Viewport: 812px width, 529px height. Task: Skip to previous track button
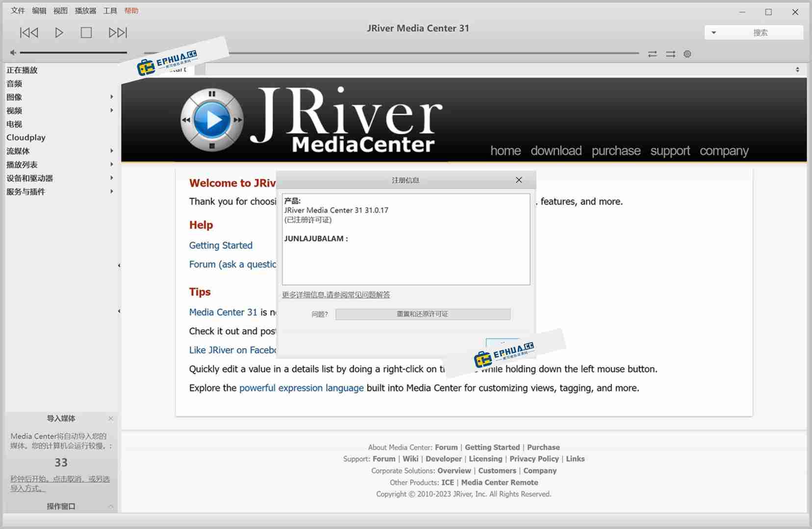(x=29, y=32)
